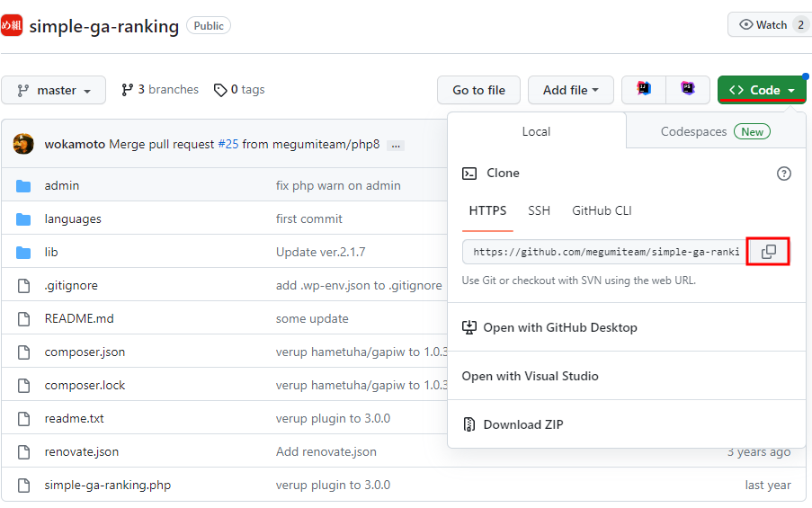Image resolution: width=812 pixels, height=508 pixels.
Task: Click the renovate.json file icon
Action: coord(23,451)
